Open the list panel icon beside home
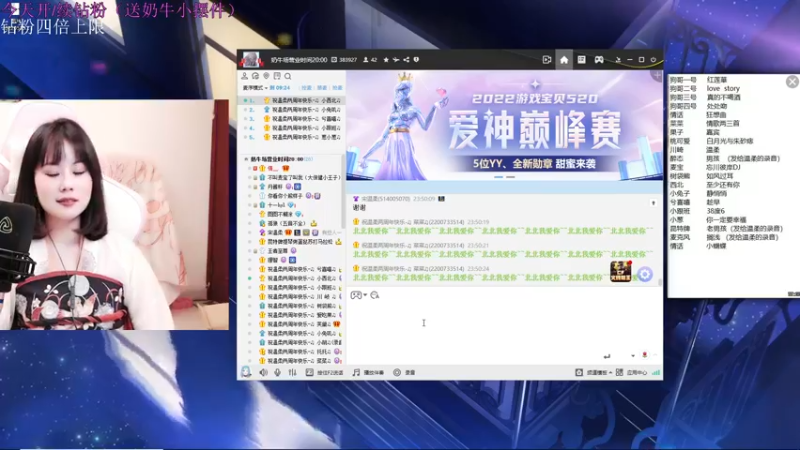 point(581,60)
